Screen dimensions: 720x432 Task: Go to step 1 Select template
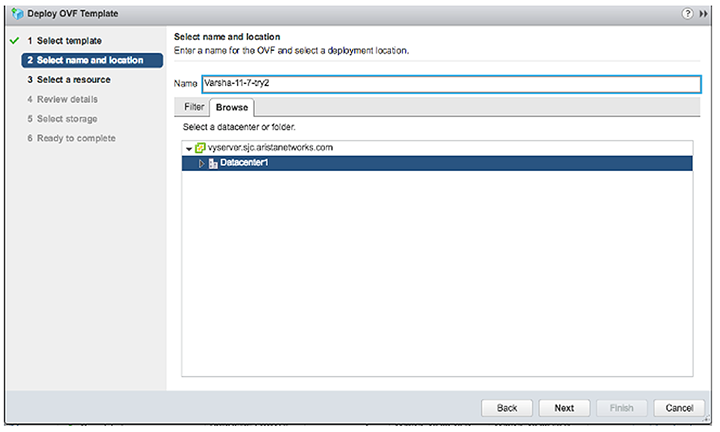coord(64,41)
